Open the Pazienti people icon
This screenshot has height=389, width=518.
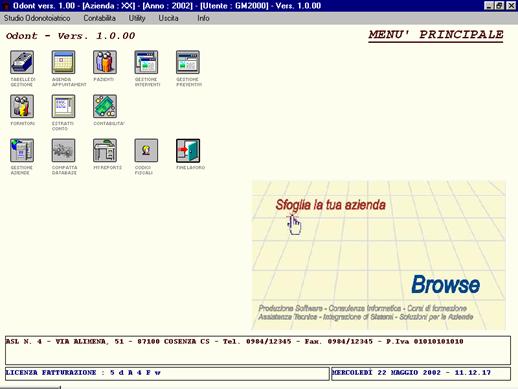(105, 62)
